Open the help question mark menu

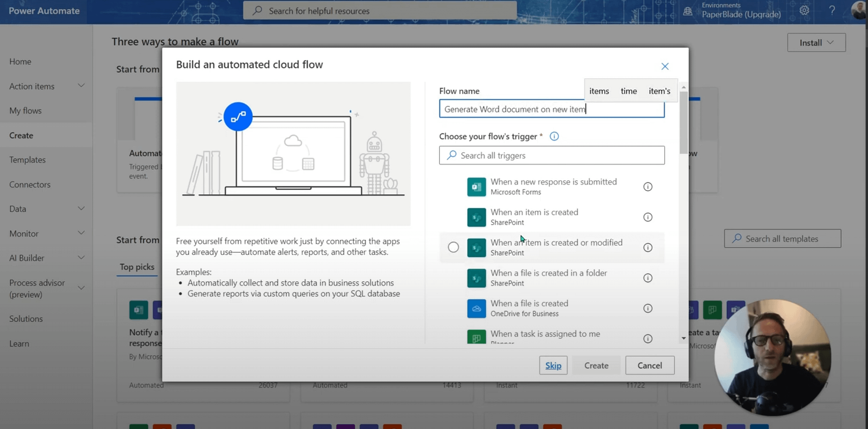click(x=832, y=10)
